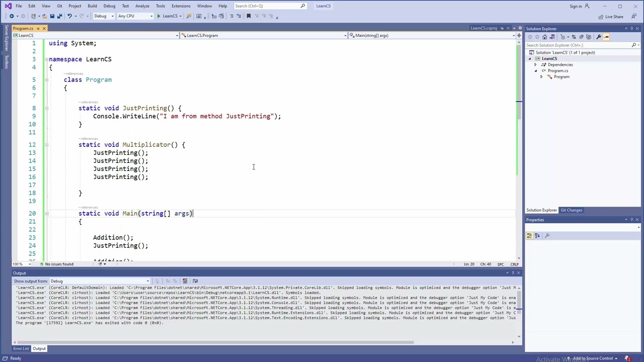Click Clear All icon in Output panel
Screen dimensions: 644x362
point(185,281)
